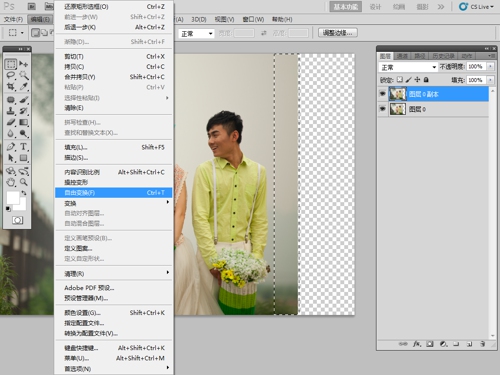The width and height of the screenshot is (500, 375).
Task: Open layer blend mode 正常 dropdown
Action: click(408, 67)
